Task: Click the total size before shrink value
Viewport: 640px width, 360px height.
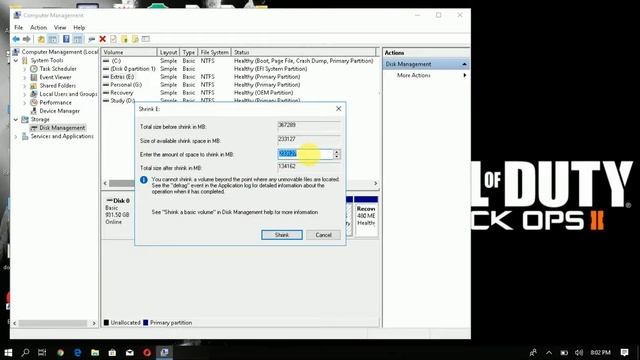Action: (x=308, y=125)
